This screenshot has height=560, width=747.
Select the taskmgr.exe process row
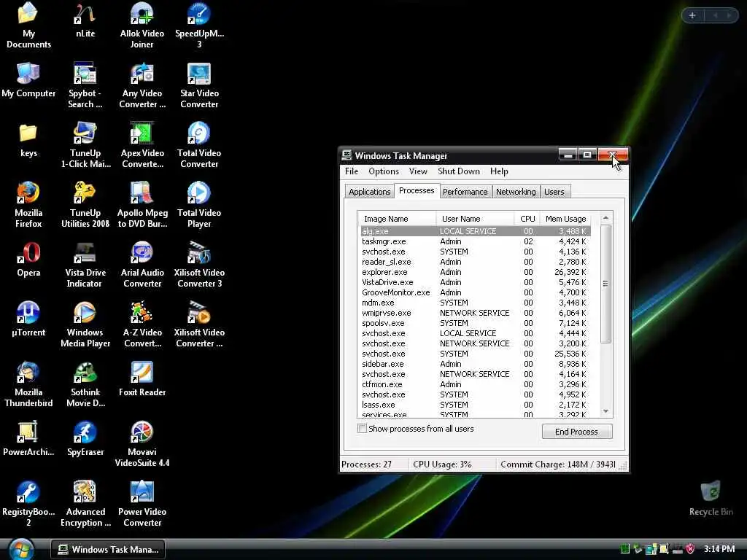[474, 241]
